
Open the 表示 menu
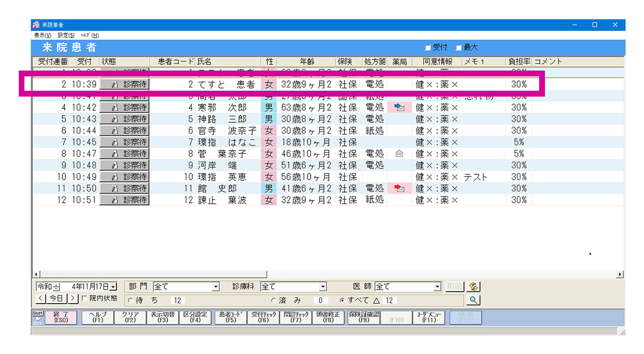pyautogui.click(x=42, y=35)
